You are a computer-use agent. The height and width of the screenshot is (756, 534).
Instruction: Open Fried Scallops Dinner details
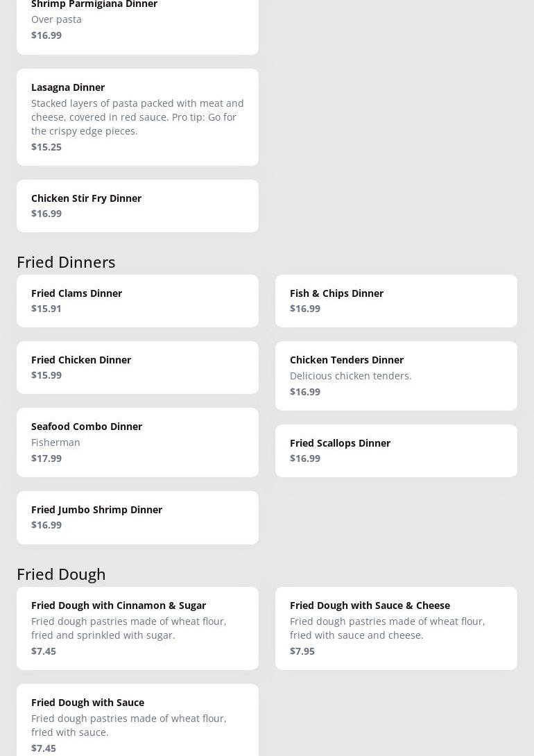396,450
